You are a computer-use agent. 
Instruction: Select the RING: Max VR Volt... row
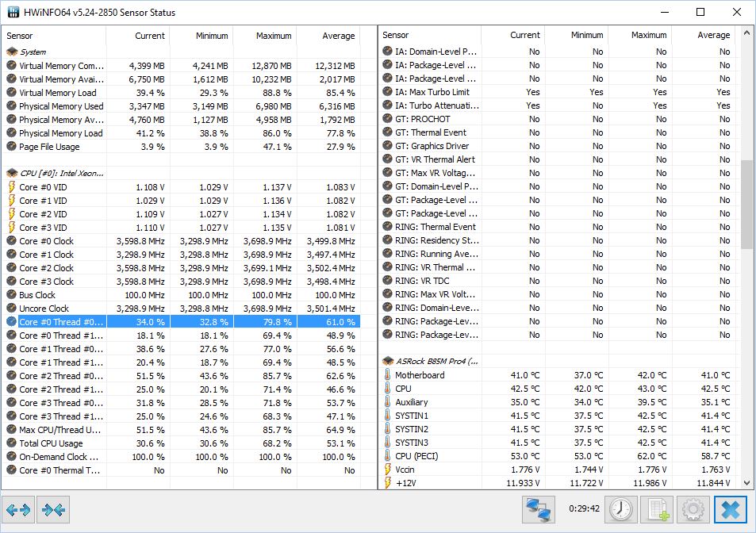point(557,294)
